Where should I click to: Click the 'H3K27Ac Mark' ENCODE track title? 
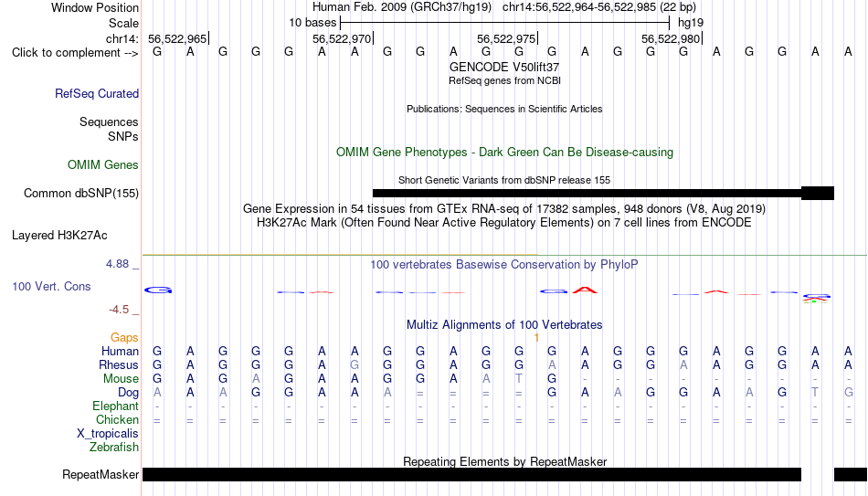pos(504,223)
